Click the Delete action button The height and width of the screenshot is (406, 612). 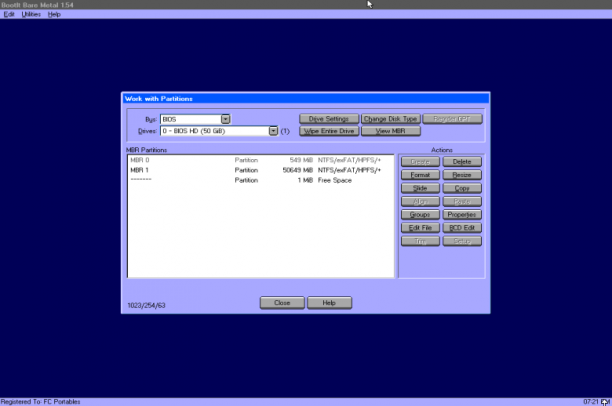pyautogui.click(x=462, y=162)
